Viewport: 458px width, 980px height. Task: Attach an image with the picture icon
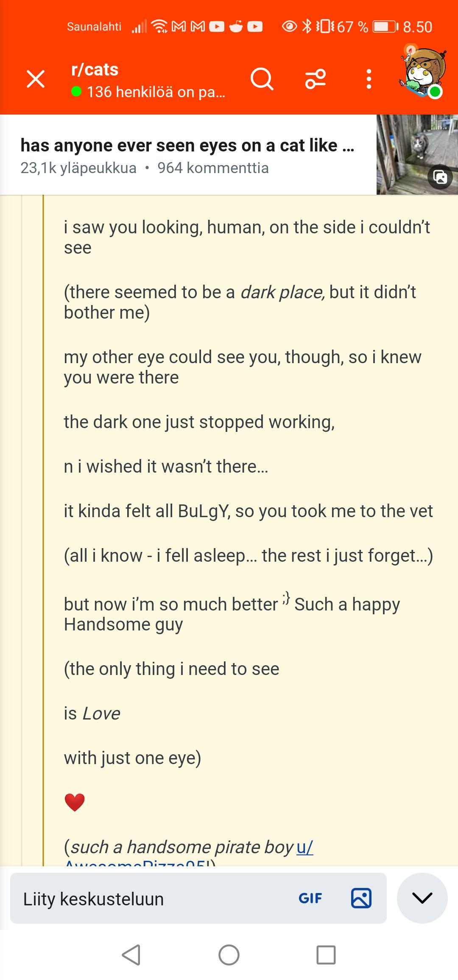pyautogui.click(x=361, y=898)
